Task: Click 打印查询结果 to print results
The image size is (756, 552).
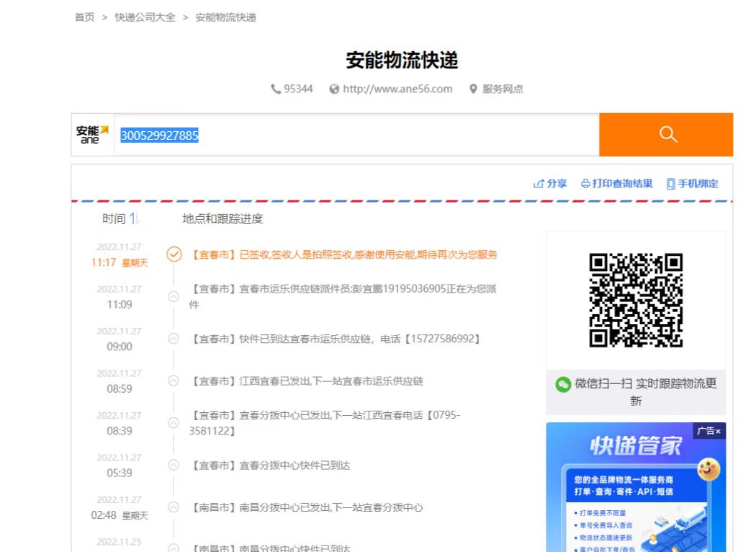Action: tap(623, 184)
